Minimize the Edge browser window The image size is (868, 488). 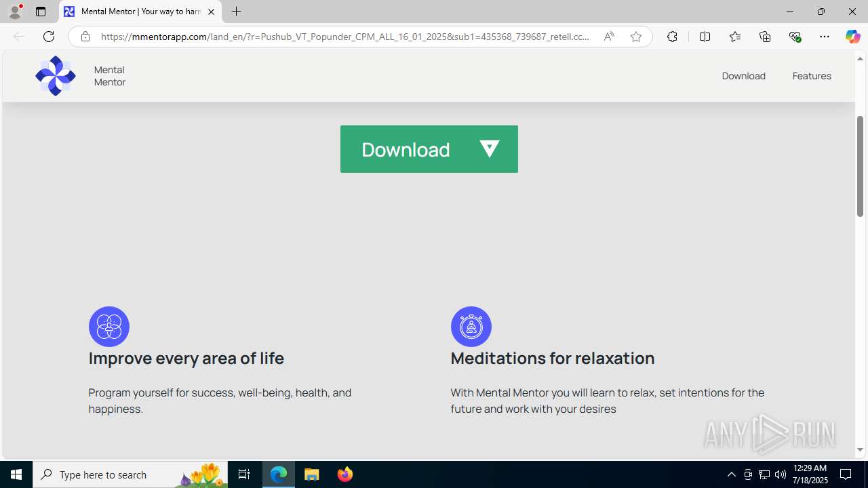pos(790,12)
